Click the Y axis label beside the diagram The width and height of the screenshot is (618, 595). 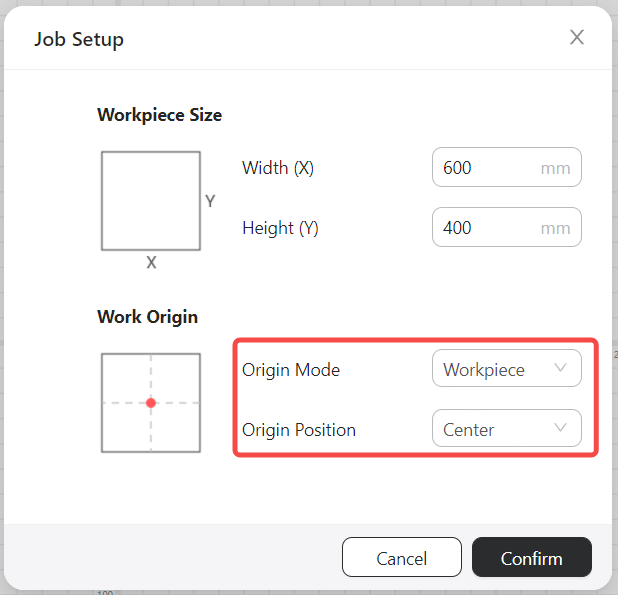pos(210,201)
